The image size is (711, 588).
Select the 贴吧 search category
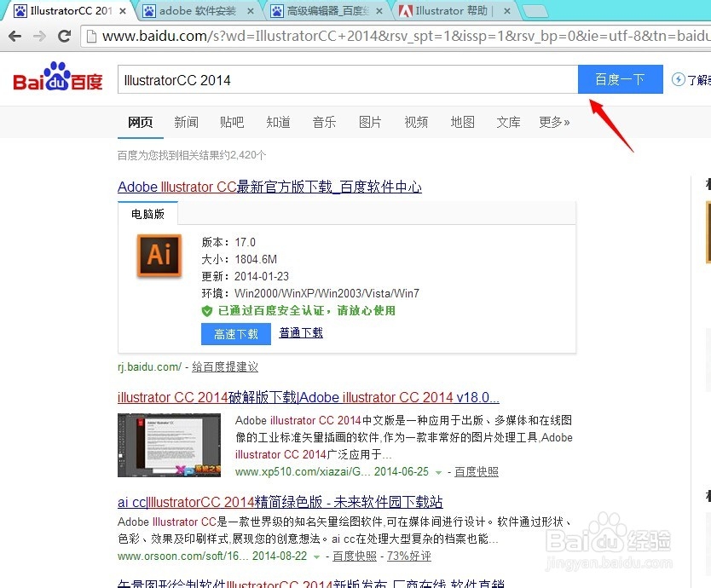click(232, 122)
